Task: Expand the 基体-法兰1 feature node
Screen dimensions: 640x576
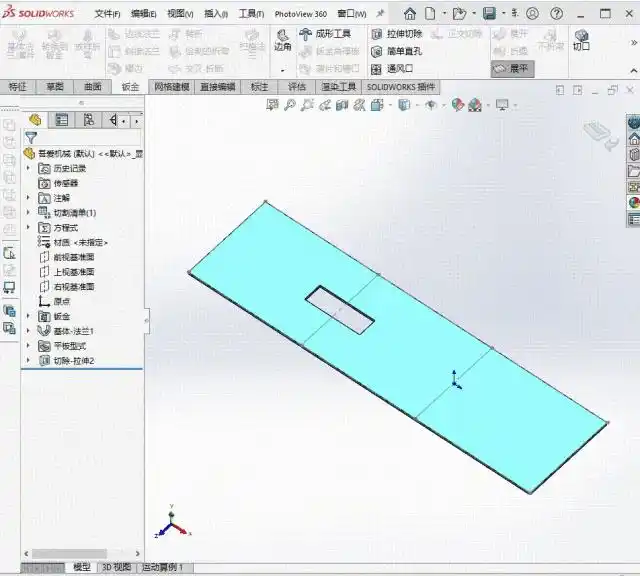Action: (x=28, y=331)
